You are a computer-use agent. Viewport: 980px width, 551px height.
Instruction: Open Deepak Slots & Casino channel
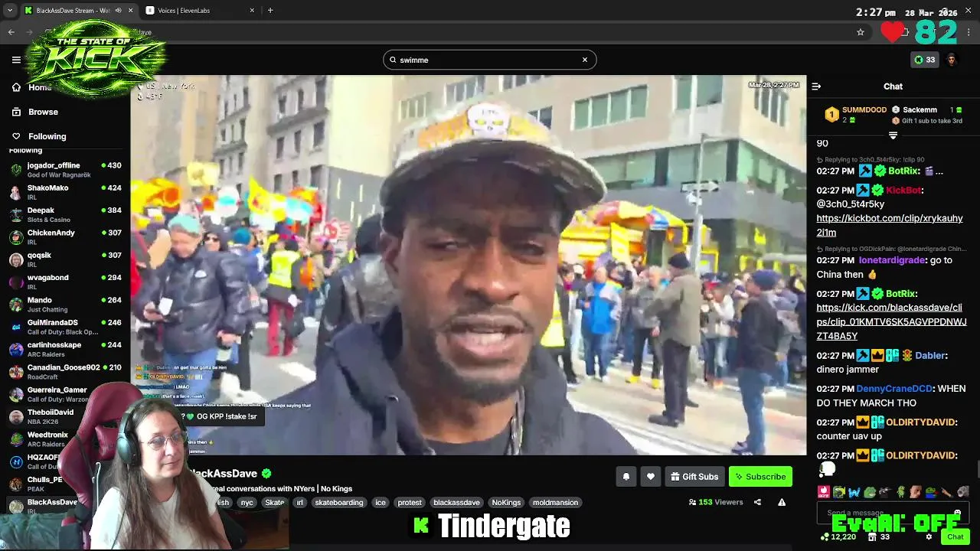point(65,214)
